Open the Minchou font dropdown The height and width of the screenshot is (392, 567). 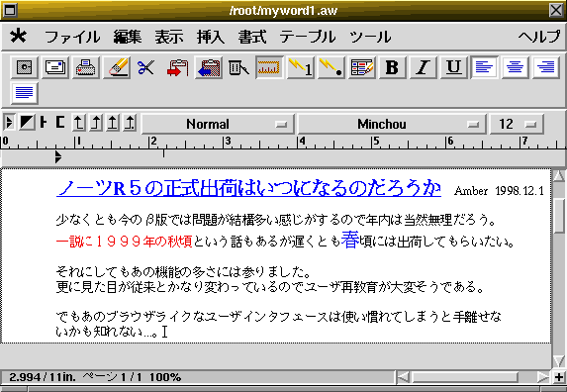point(392,124)
